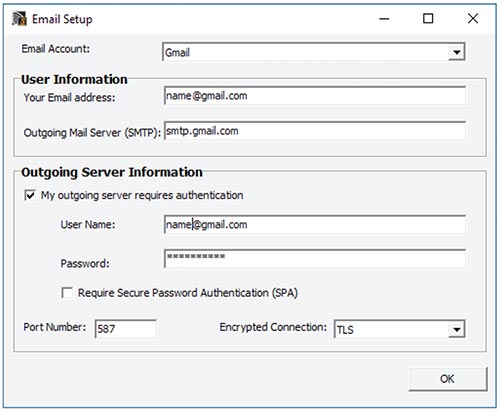Click the Your Email address field

coord(315,96)
